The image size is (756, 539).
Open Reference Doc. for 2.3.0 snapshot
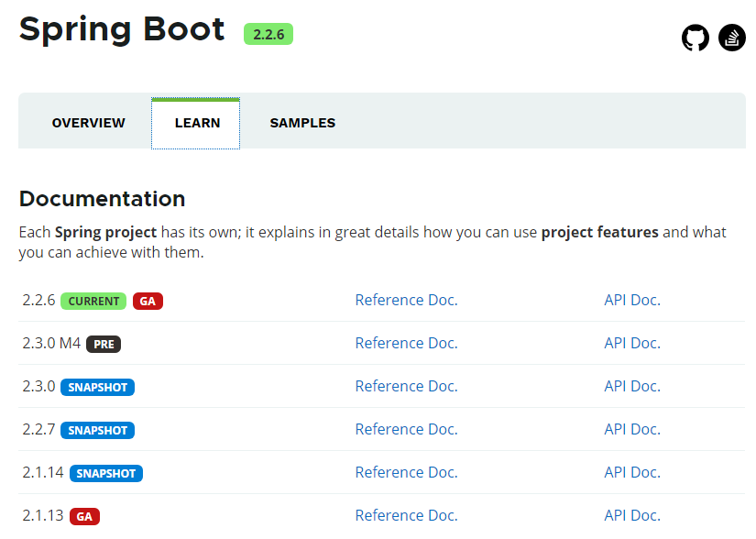pos(407,386)
